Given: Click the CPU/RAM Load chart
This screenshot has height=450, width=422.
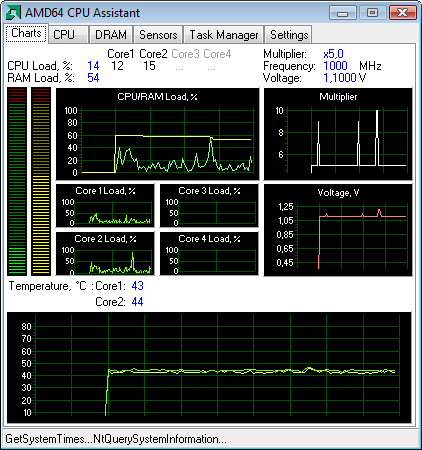Looking at the screenshot, I should (x=157, y=134).
